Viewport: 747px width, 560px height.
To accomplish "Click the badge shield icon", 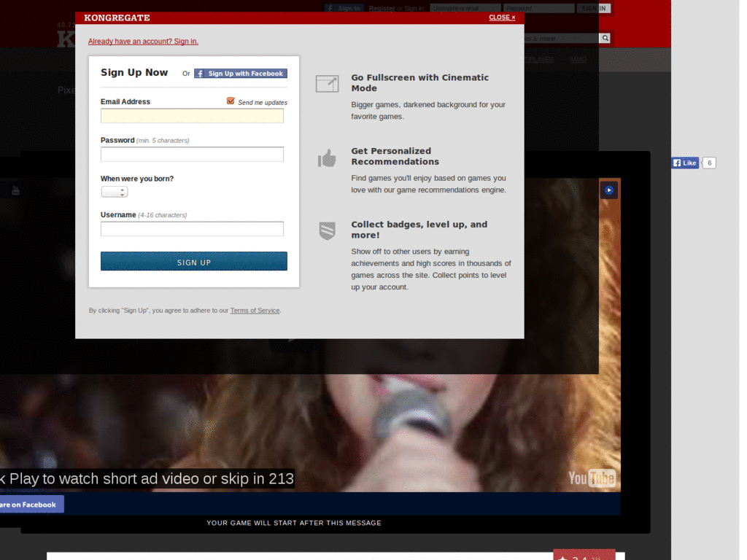I will 327,230.
